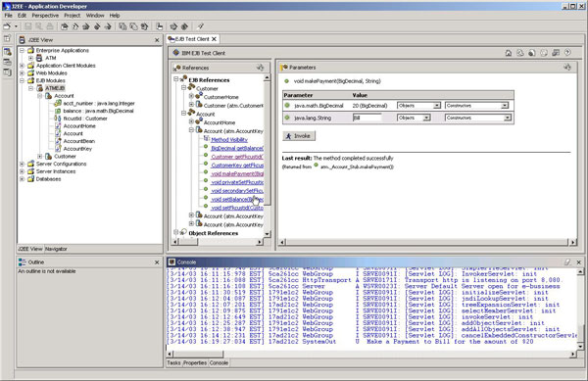The width and height of the screenshot is (588, 381).
Task: Open the Help menu
Action: pos(115,16)
